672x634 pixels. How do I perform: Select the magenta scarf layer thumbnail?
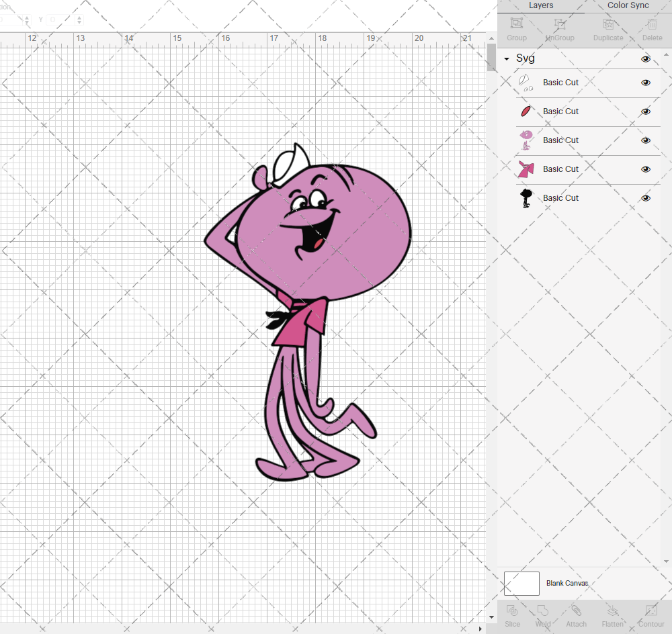pyautogui.click(x=526, y=169)
